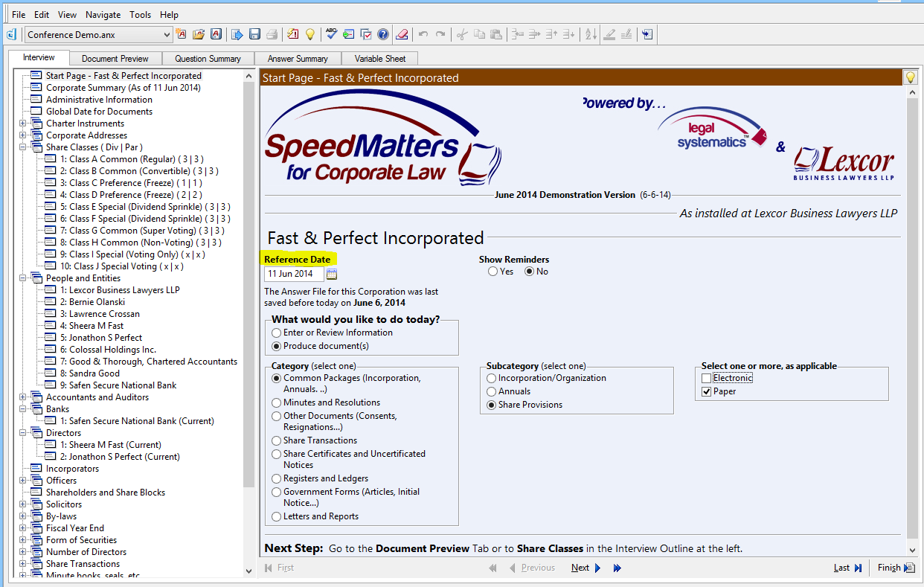
Task: Click the overlay warning toolbar icon
Action: coord(293,34)
